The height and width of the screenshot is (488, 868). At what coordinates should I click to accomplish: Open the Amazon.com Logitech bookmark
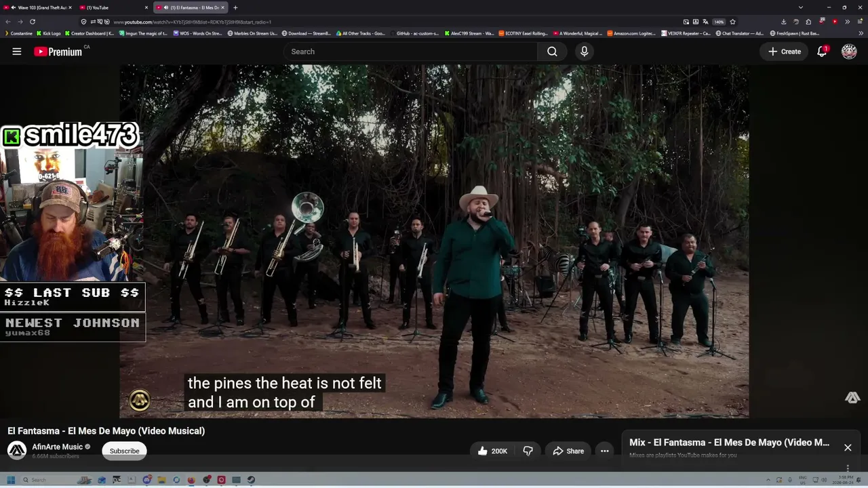[631, 33]
